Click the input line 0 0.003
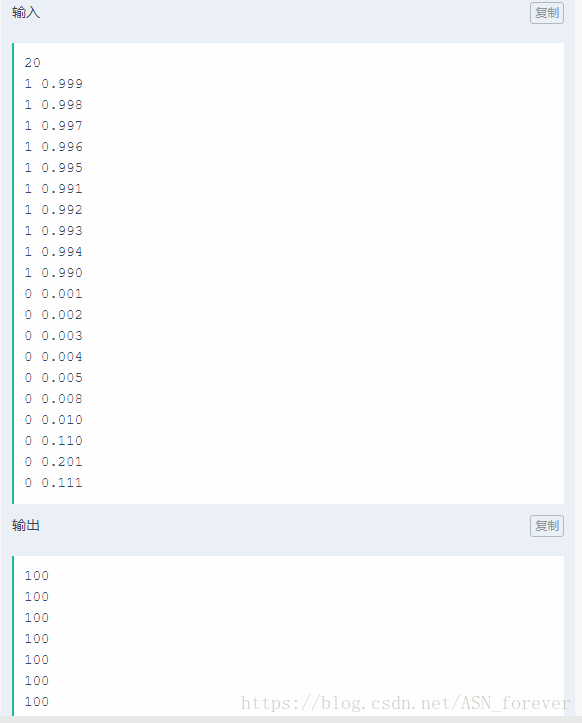Viewport: 582px width, 723px height. [x=53, y=336]
